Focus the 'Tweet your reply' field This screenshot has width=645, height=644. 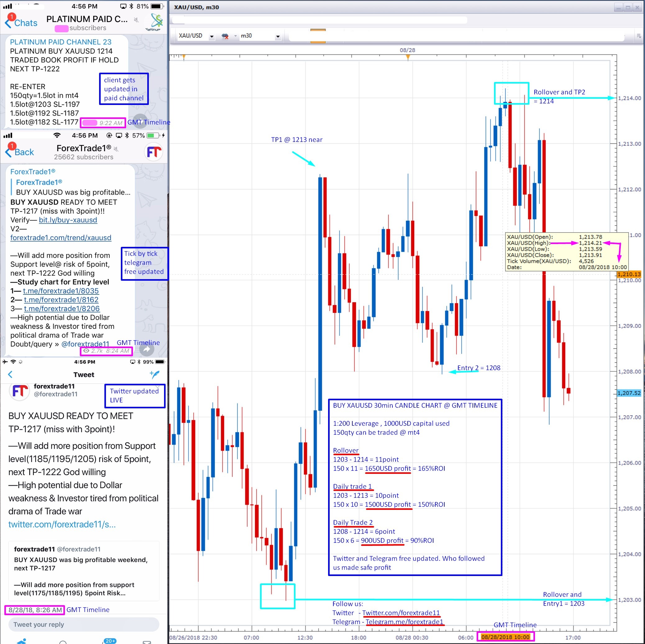click(x=84, y=624)
